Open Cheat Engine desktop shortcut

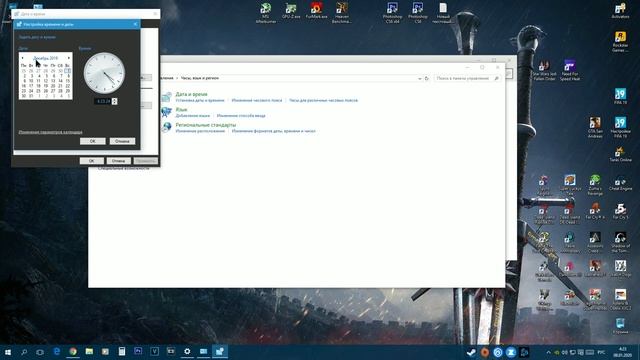[620, 182]
